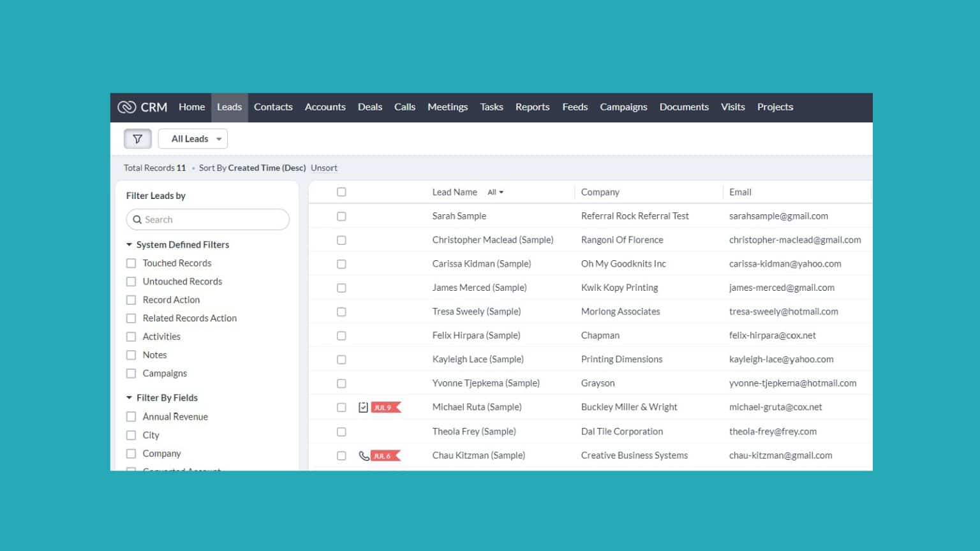Switch to the Contacts tab
The image size is (980, 551).
coord(273,107)
